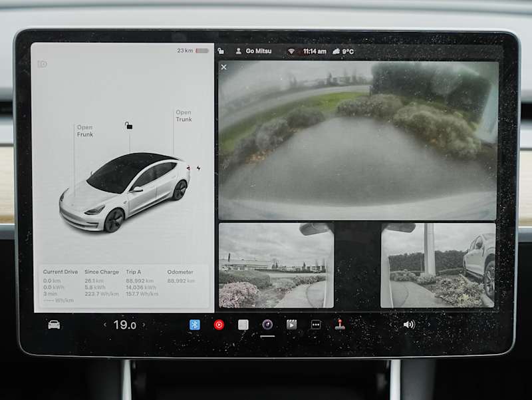The height and width of the screenshot is (400, 532).
Task: Tap the dashcam icon on car panel
Action: [42, 64]
